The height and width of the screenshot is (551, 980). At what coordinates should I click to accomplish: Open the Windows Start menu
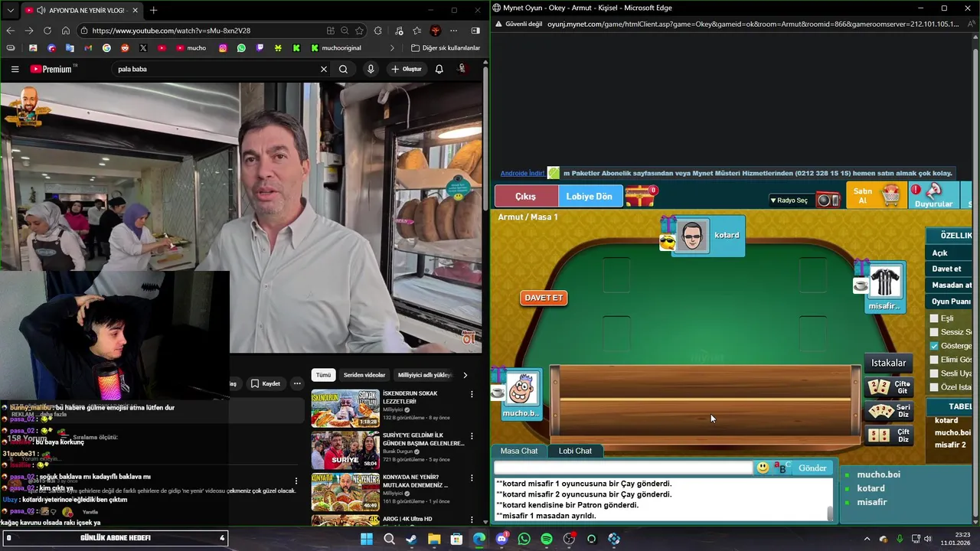coord(367,539)
